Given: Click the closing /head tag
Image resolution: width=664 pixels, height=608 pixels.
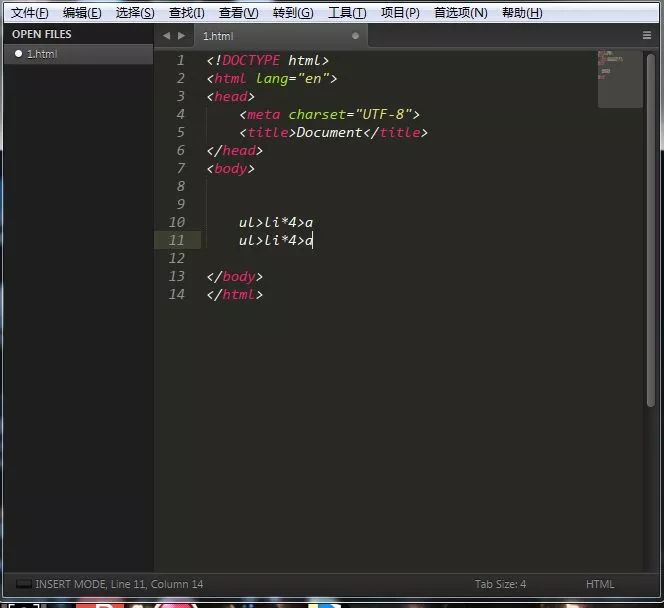Looking at the screenshot, I should coord(235,151).
